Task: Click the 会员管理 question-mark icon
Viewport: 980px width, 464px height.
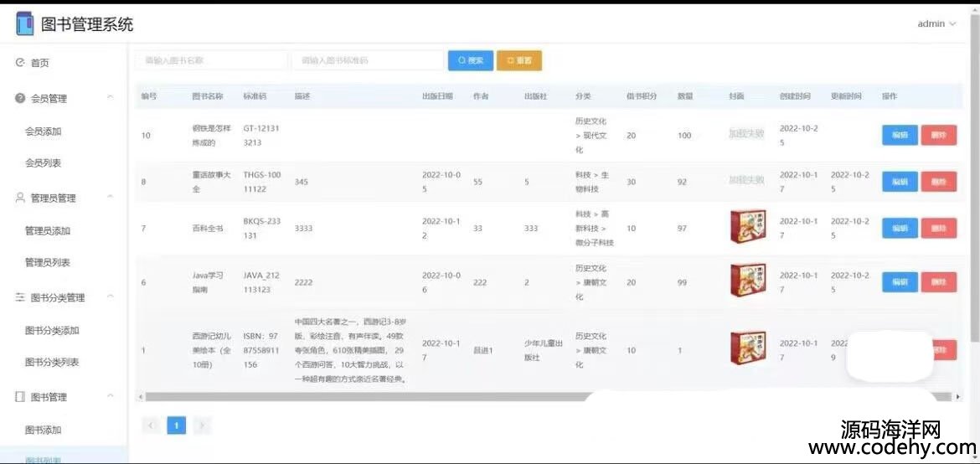Action: (x=20, y=98)
